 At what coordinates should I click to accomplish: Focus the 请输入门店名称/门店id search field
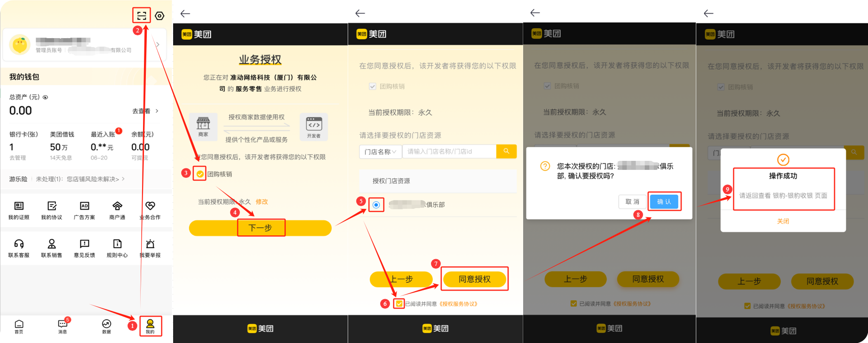tap(449, 152)
